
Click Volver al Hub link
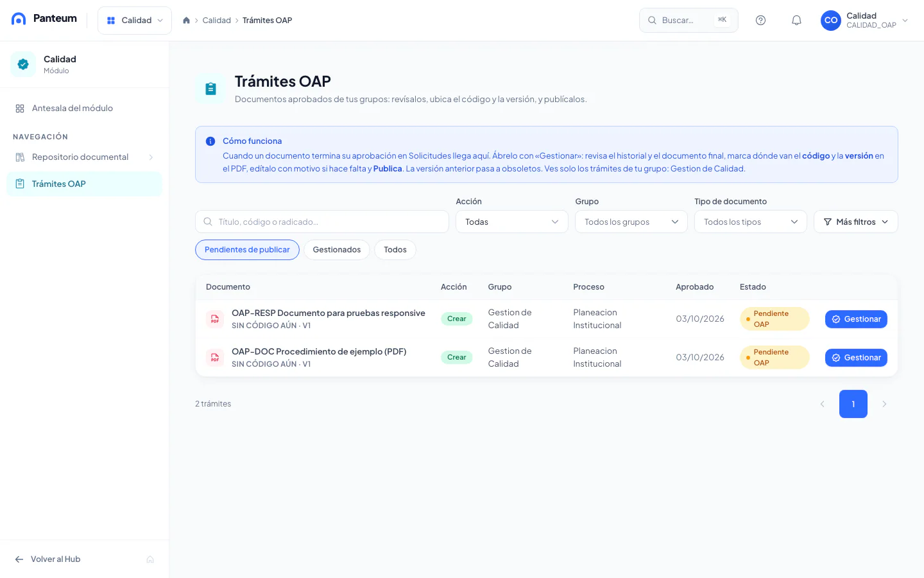(48, 559)
